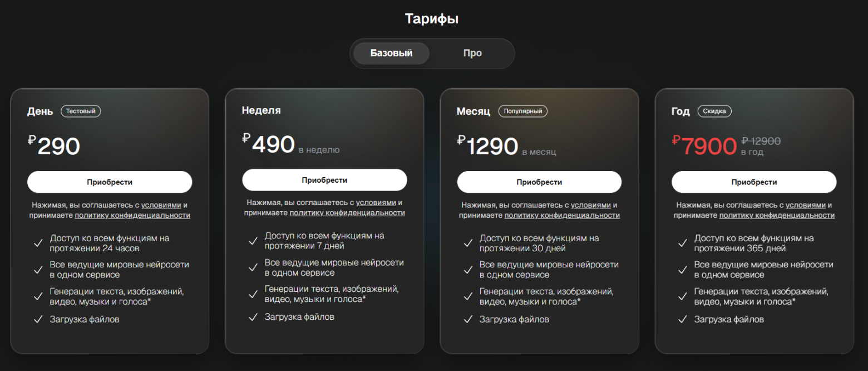
Task: Switch to the 'Про' pricing tab
Action: [x=472, y=53]
